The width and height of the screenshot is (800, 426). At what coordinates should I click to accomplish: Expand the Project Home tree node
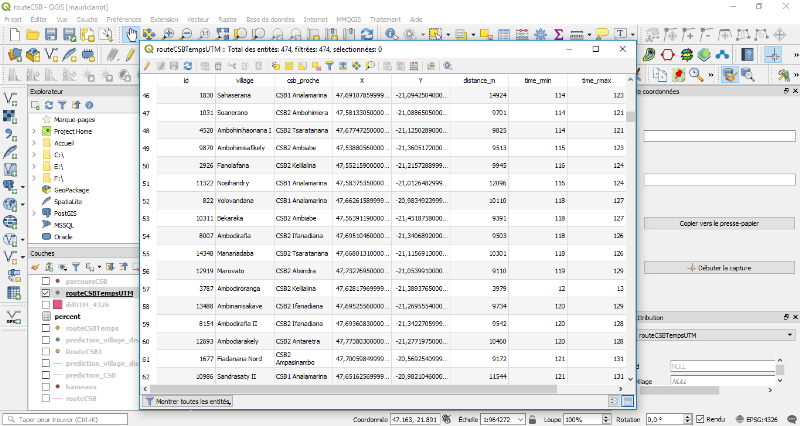(x=34, y=131)
